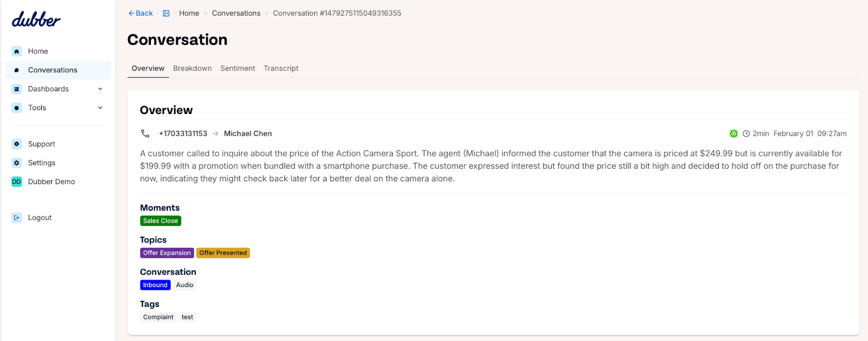The image size is (868, 341).
Task: Click Conversations in the breadcrumb
Action: click(236, 13)
